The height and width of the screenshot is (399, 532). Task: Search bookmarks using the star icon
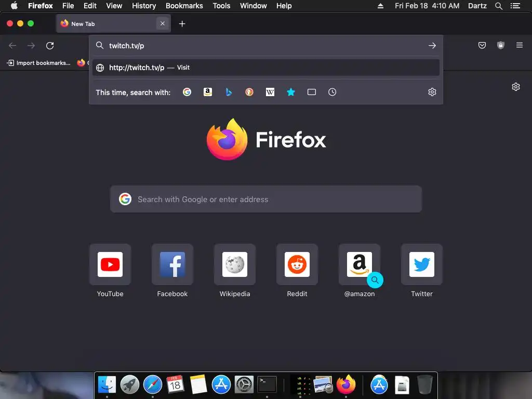click(291, 92)
